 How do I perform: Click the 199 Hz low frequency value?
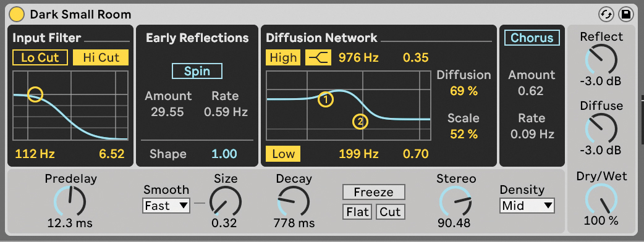(x=358, y=154)
